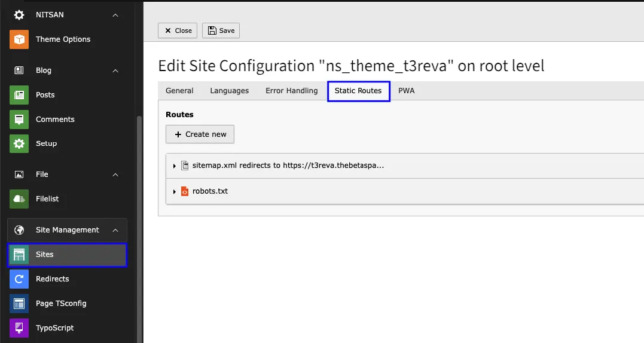Select the Static Routes tab
644x343 pixels.
pos(358,91)
